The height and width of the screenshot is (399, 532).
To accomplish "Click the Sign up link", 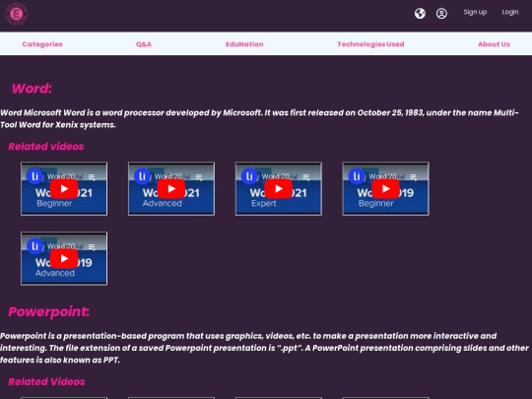I will click(475, 12).
